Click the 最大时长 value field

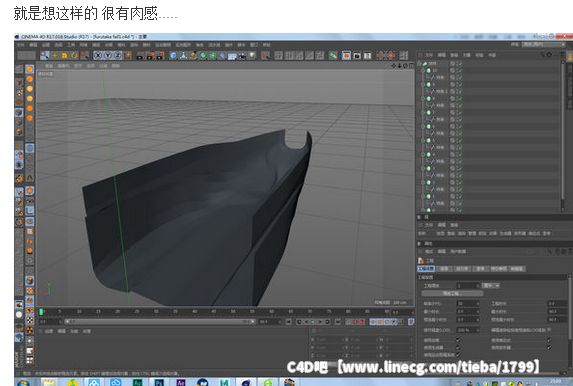tap(557, 311)
